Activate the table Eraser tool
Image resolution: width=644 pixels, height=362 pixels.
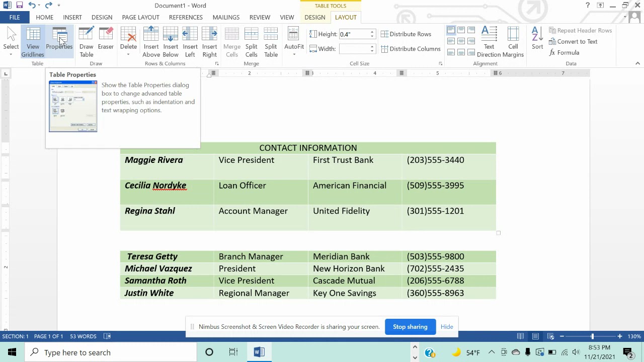[x=106, y=39]
